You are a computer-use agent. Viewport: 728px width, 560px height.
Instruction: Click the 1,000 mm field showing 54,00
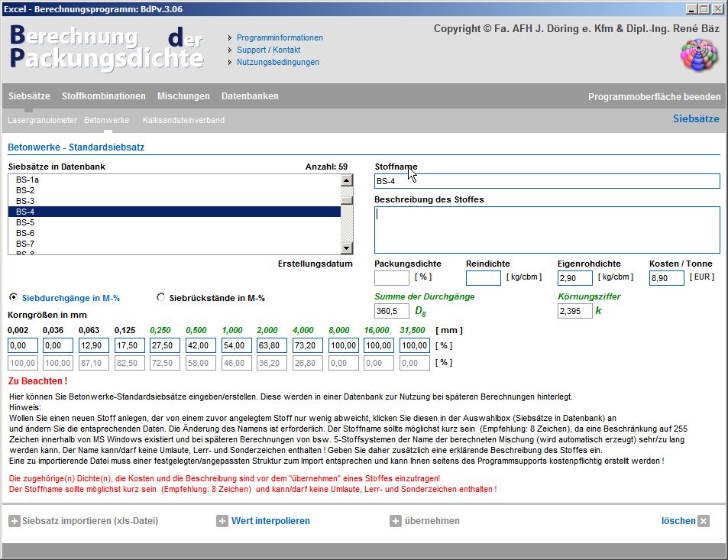tap(236, 345)
